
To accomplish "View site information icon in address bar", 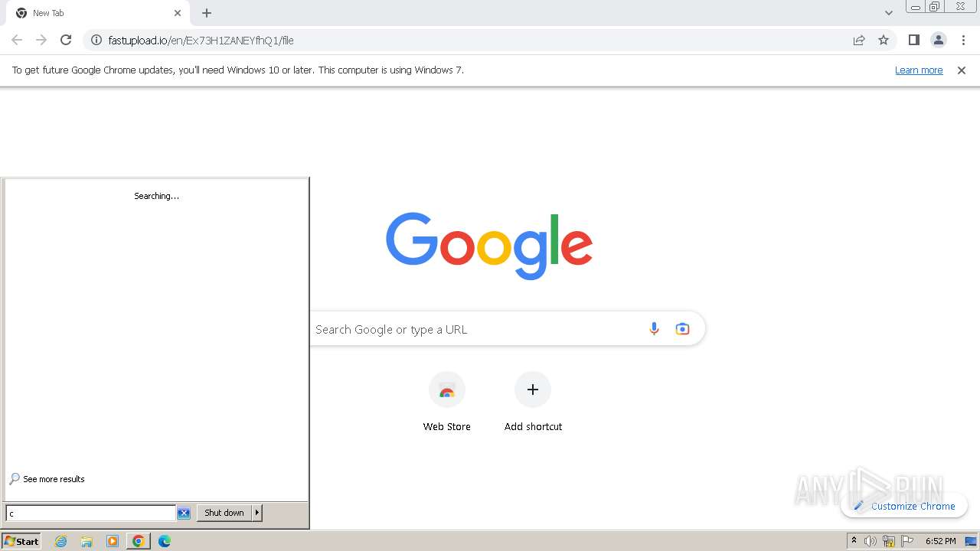I will [x=96, y=40].
